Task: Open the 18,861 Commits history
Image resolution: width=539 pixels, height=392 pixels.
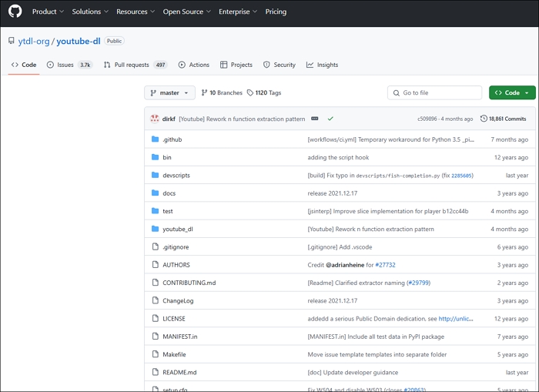Action: (x=503, y=119)
